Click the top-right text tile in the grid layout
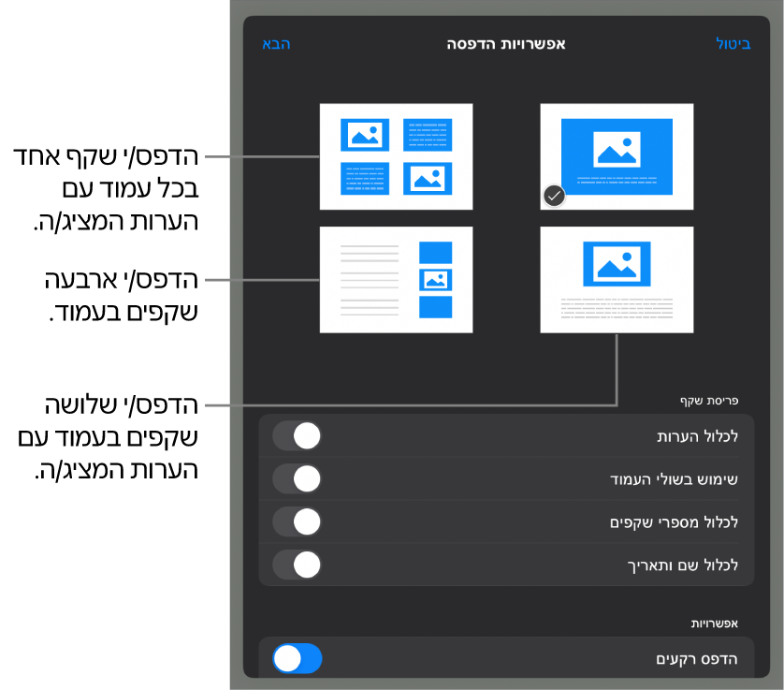Image resolution: width=784 pixels, height=690 pixels. (428, 135)
